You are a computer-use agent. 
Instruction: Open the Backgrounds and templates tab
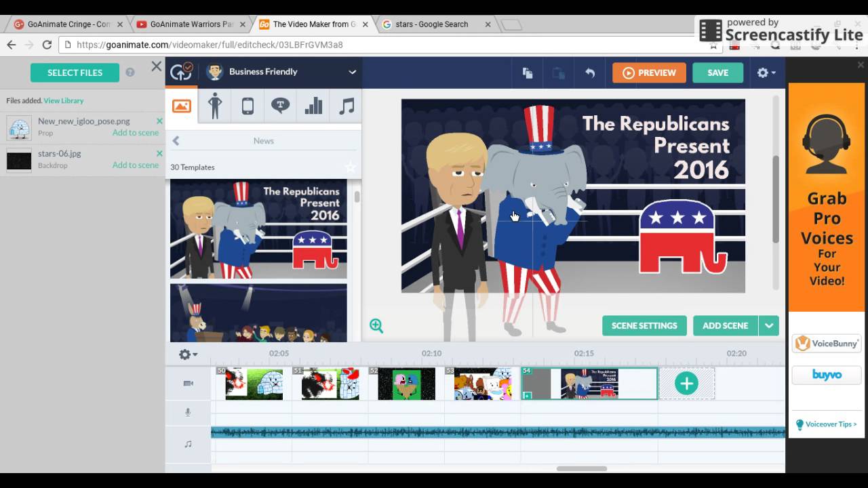coord(182,106)
